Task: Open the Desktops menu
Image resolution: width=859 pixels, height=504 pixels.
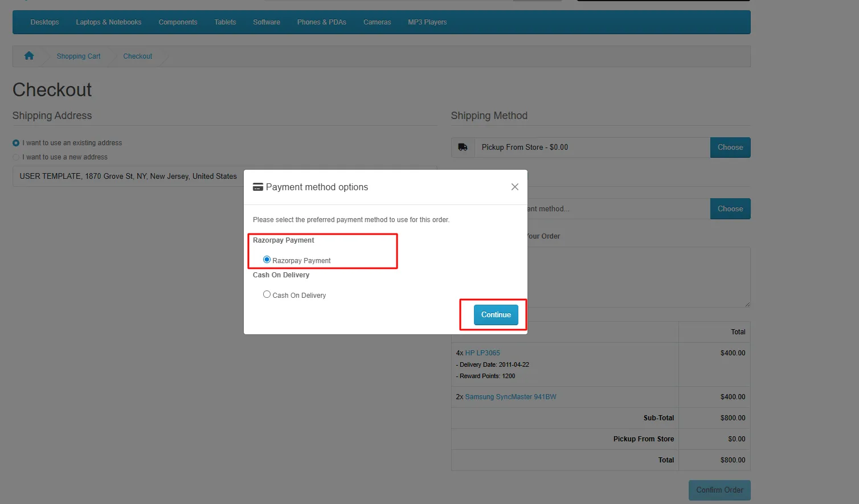Action: click(44, 22)
